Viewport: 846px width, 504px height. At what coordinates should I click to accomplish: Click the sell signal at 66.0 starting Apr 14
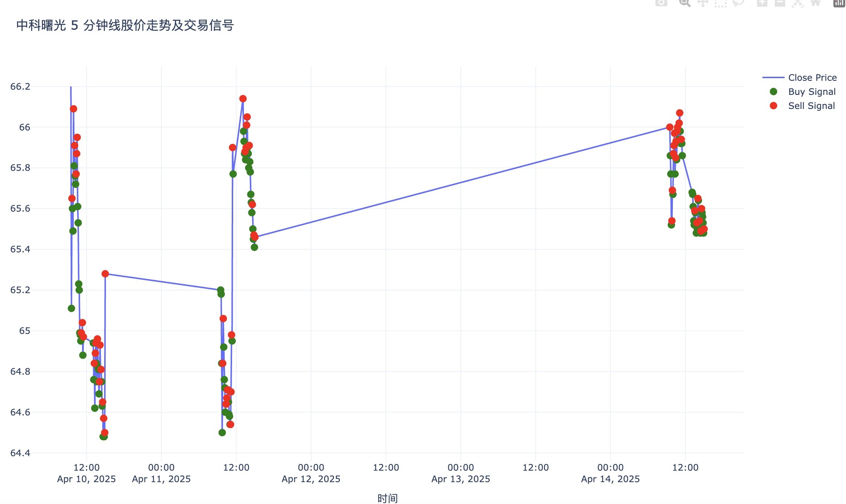[670, 127]
